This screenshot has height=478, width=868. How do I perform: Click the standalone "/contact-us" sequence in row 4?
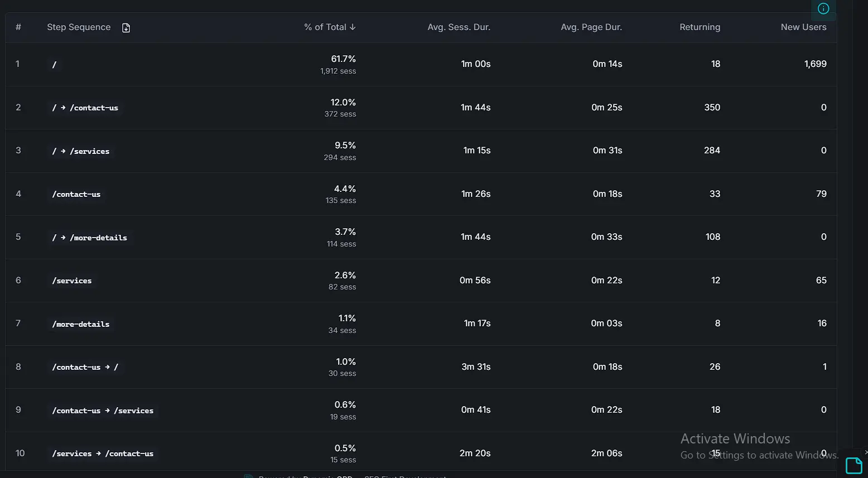pos(76,194)
